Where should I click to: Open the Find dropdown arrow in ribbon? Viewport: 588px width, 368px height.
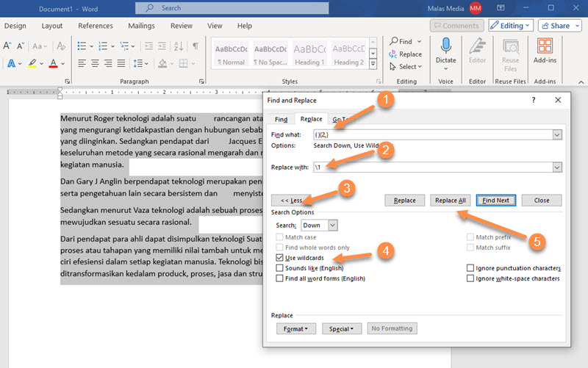click(419, 41)
